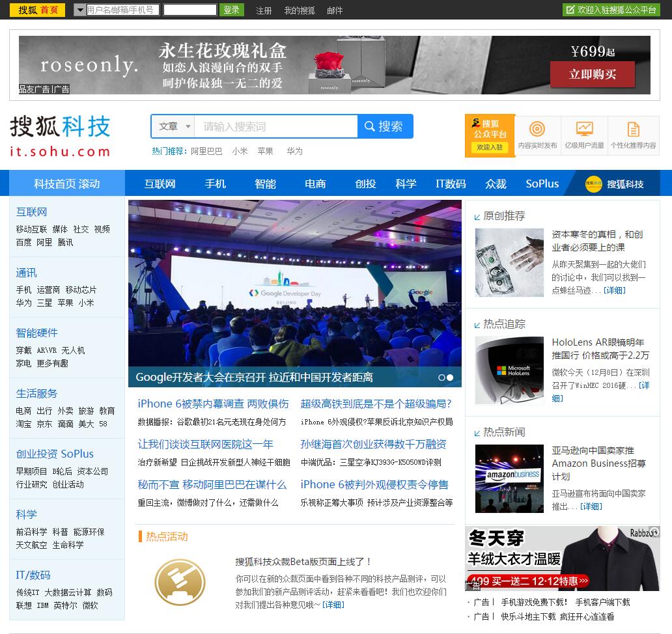Open the IT数码 navigation tab
672x634 pixels.
click(451, 184)
